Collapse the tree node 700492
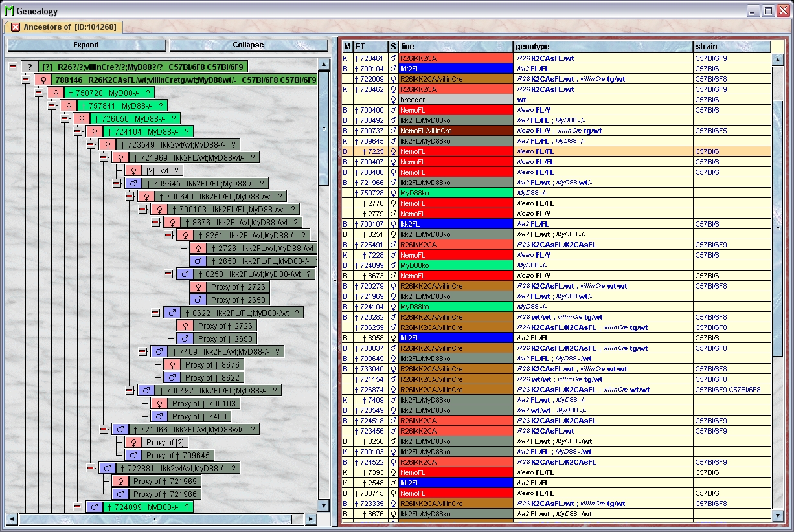This screenshot has height=532, width=794. pyautogui.click(x=130, y=390)
